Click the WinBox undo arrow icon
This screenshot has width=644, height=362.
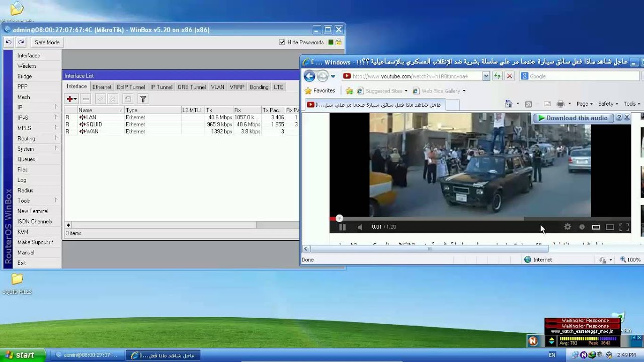9,42
